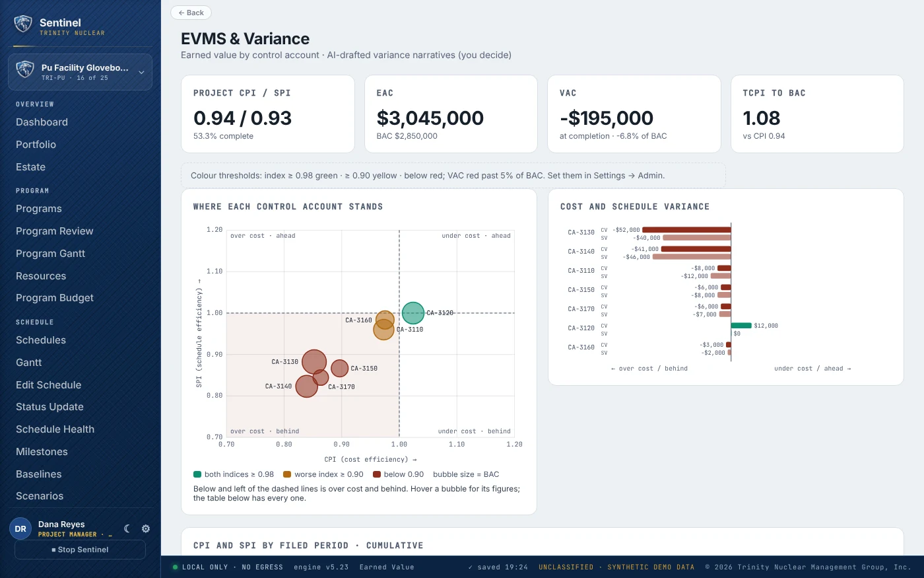Go back with the Back button
The image size is (924, 578).
coord(191,13)
